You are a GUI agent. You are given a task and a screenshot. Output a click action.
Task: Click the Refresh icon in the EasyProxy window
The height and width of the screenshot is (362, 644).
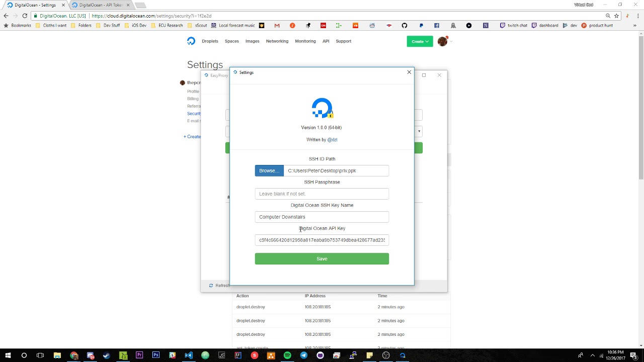click(x=211, y=286)
